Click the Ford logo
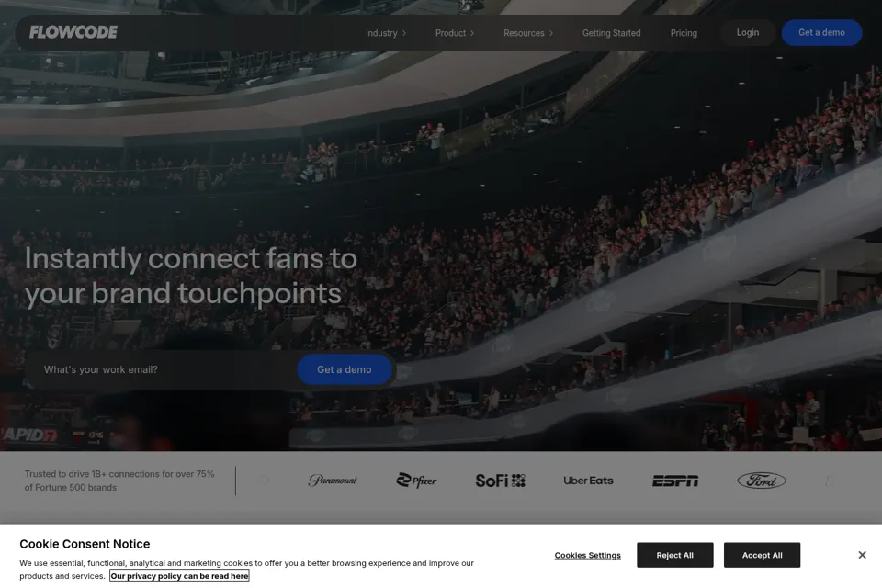Viewport: 882px width, 588px height. (x=762, y=481)
